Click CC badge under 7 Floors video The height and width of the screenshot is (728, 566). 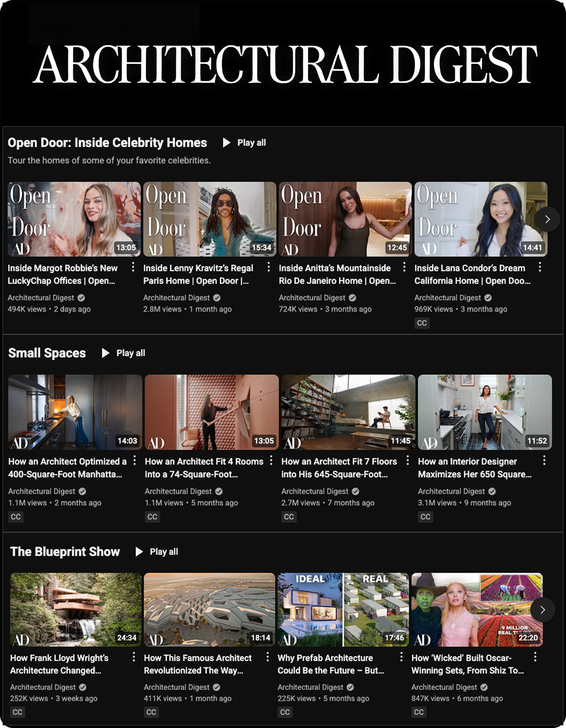289,517
